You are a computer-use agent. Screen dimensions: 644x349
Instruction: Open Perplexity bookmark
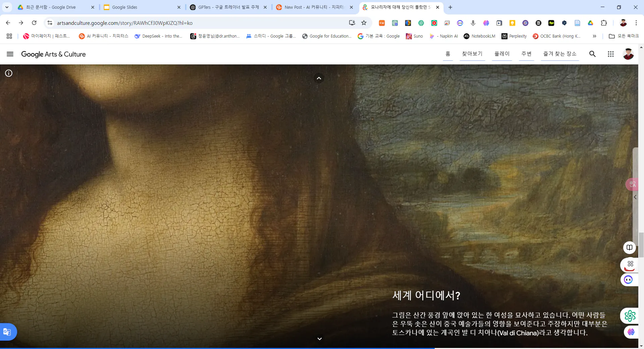click(514, 36)
